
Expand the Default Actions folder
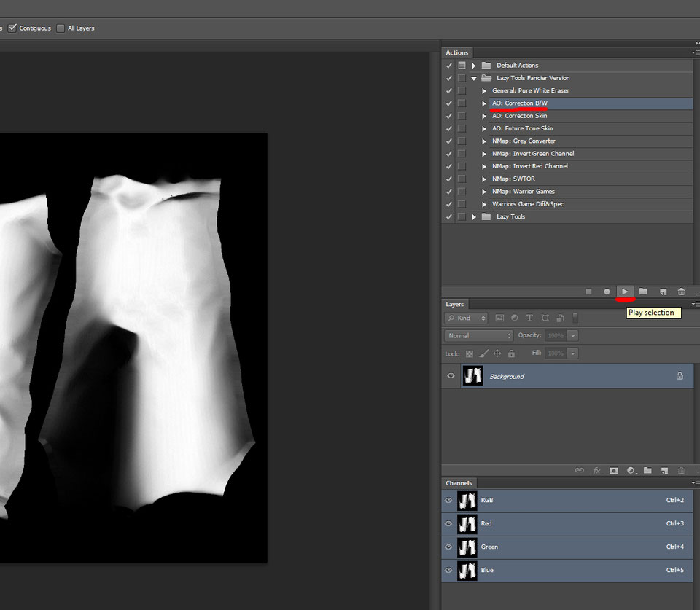(x=474, y=66)
